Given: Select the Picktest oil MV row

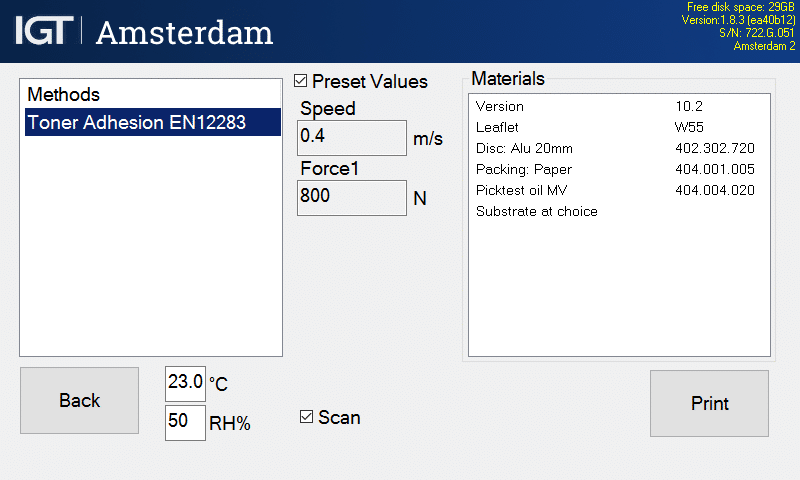Looking at the screenshot, I should coord(618,190).
